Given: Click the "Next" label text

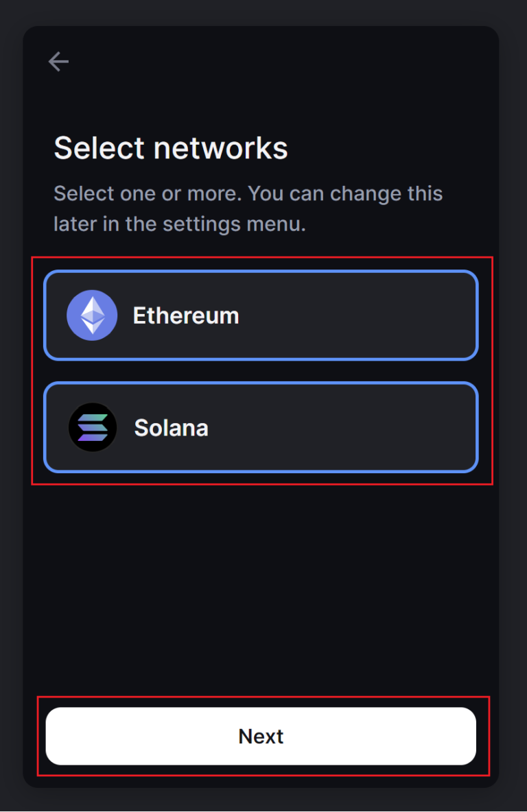Looking at the screenshot, I should pyautogui.click(x=261, y=736).
